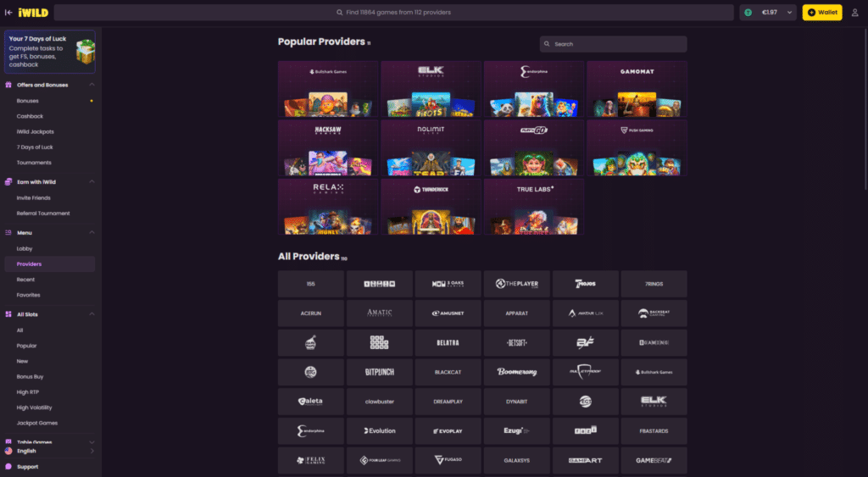Open iWild Jackpots link
Image resolution: width=868 pixels, height=477 pixels.
click(36, 131)
